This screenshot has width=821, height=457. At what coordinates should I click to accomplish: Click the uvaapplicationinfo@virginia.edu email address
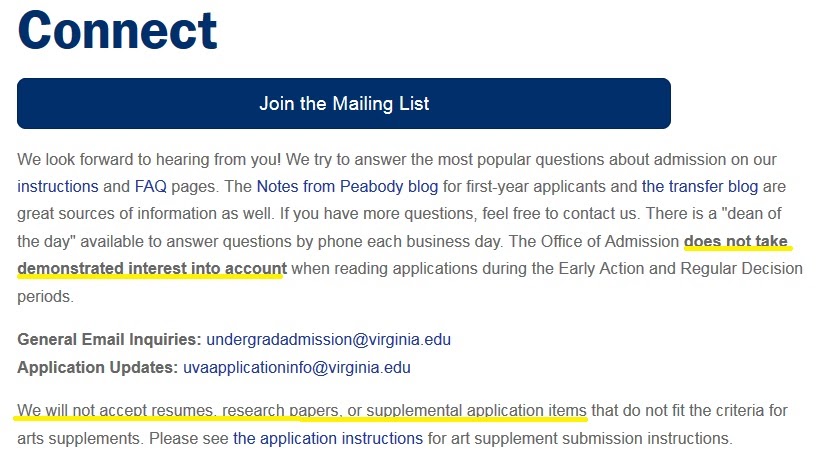(297, 367)
